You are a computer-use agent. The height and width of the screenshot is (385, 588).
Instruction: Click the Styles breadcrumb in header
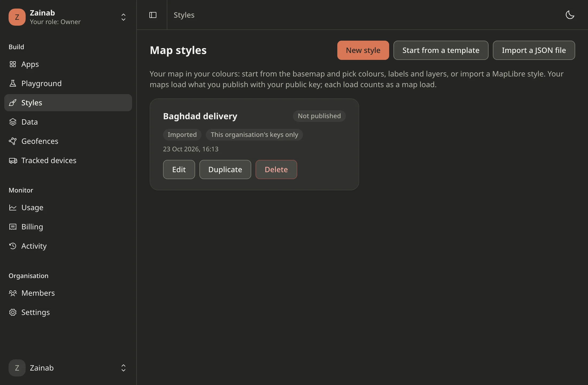coord(184,15)
